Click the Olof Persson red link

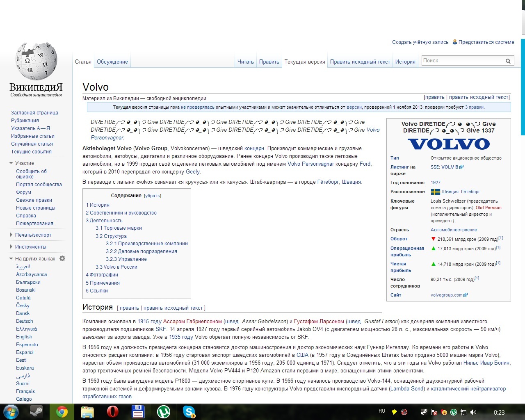[488, 208]
